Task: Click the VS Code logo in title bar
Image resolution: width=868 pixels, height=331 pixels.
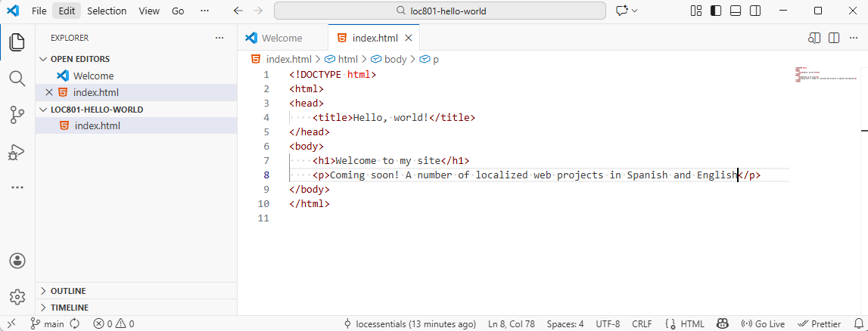Action: pos(14,11)
